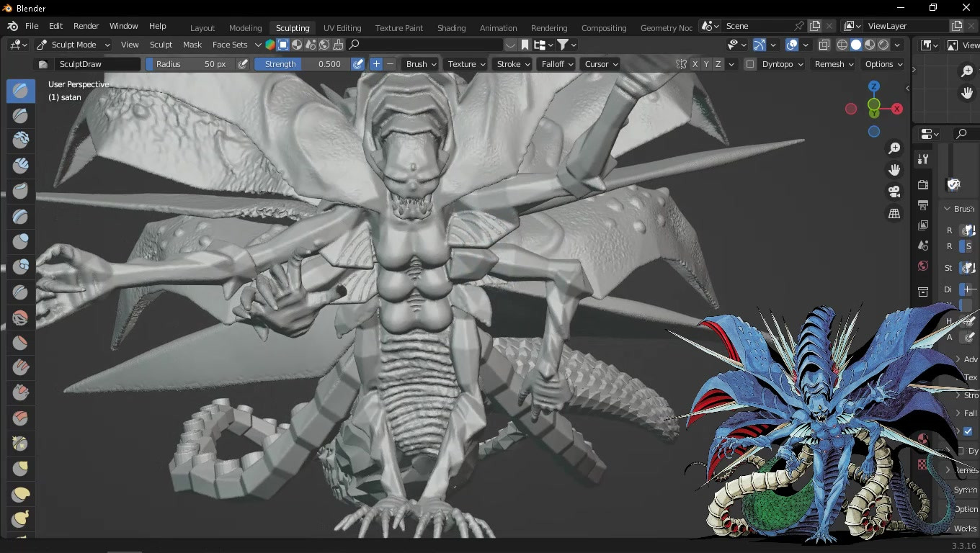Set brush direction to Add (plus button)

(x=376, y=64)
